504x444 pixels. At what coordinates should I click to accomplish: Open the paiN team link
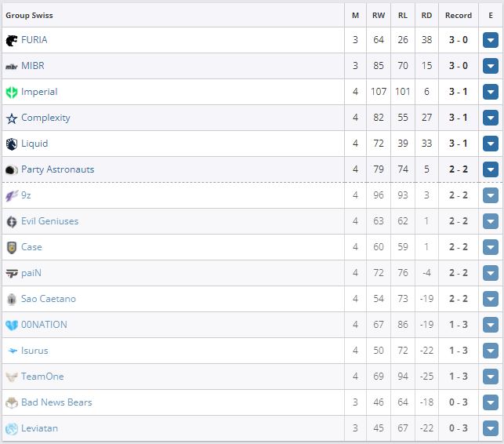click(31, 273)
